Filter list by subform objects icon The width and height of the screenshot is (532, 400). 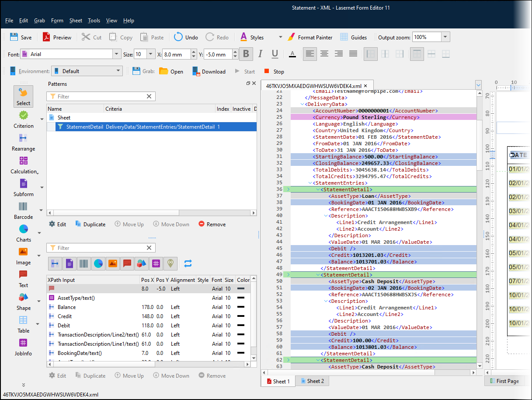point(69,263)
